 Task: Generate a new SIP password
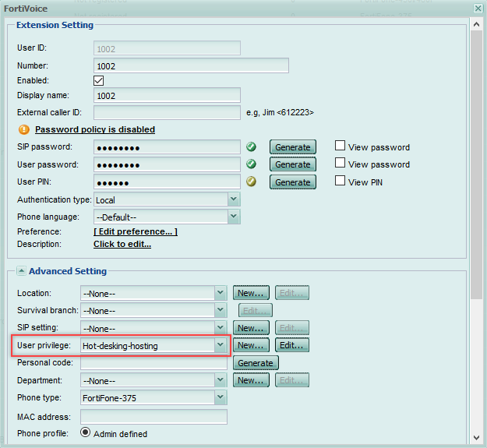[x=293, y=147]
